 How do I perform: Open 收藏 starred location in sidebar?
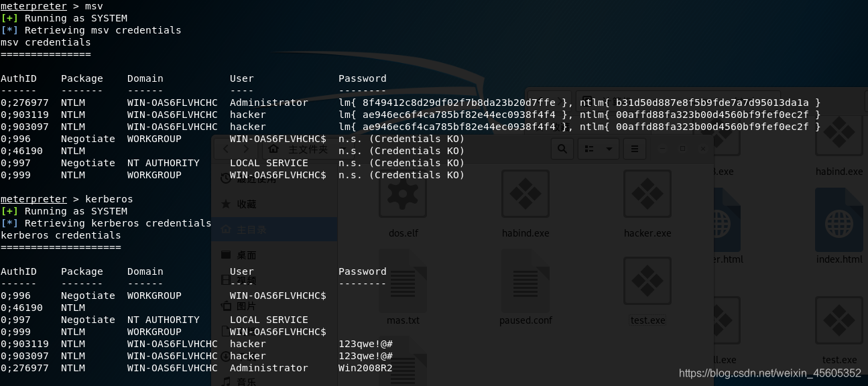point(275,204)
